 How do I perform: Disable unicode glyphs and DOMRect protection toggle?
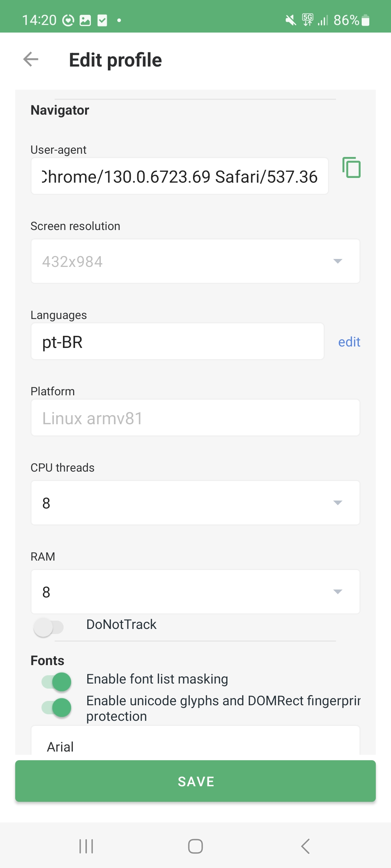pyautogui.click(x=56, y=708)
